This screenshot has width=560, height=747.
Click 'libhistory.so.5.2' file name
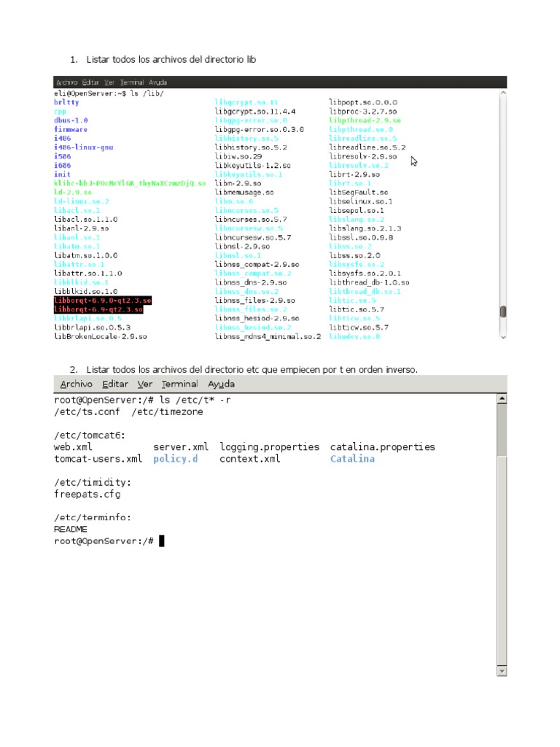251,147
